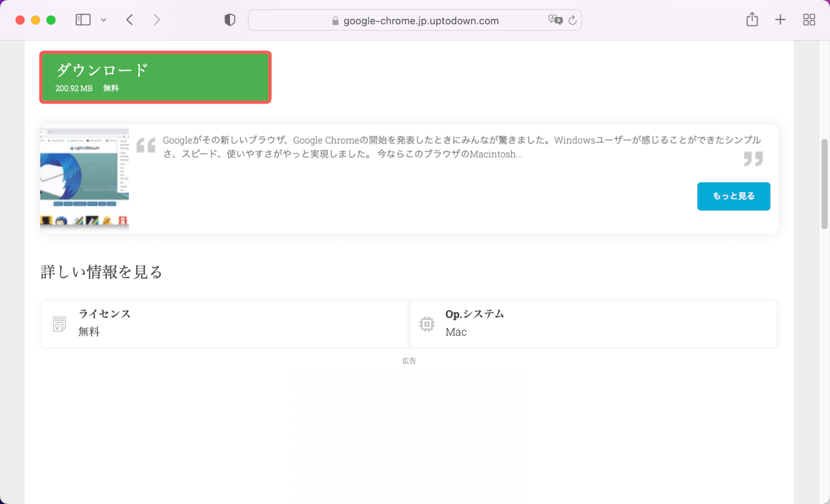The width and height of the screenshot is (830, 504).
Task: Reload the page with the refresh icon
Action: 572,20
